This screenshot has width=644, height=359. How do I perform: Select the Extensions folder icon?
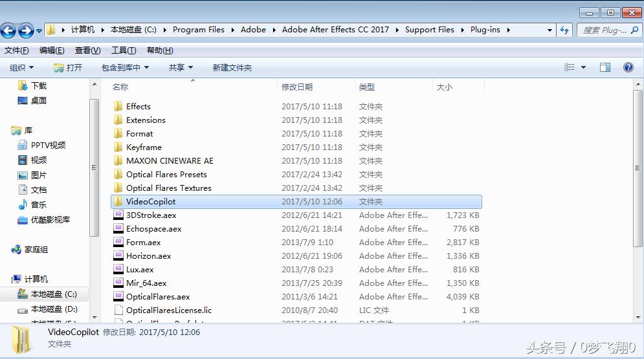(x=118, y=120)
